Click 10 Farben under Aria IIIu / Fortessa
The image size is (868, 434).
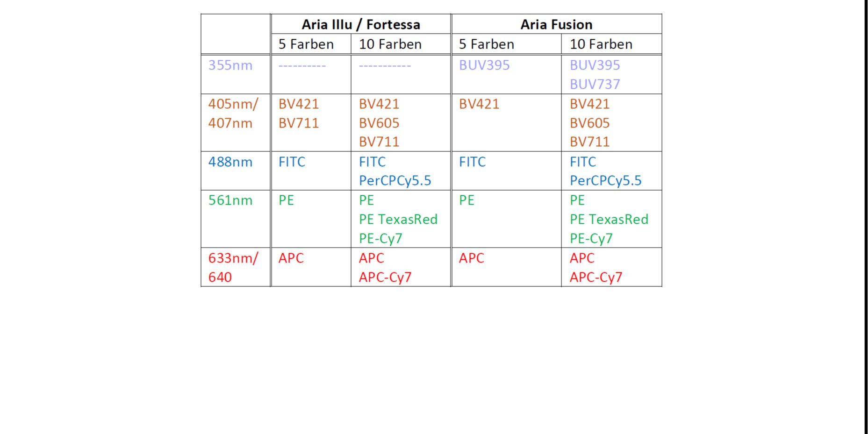(x=390, y=44)
